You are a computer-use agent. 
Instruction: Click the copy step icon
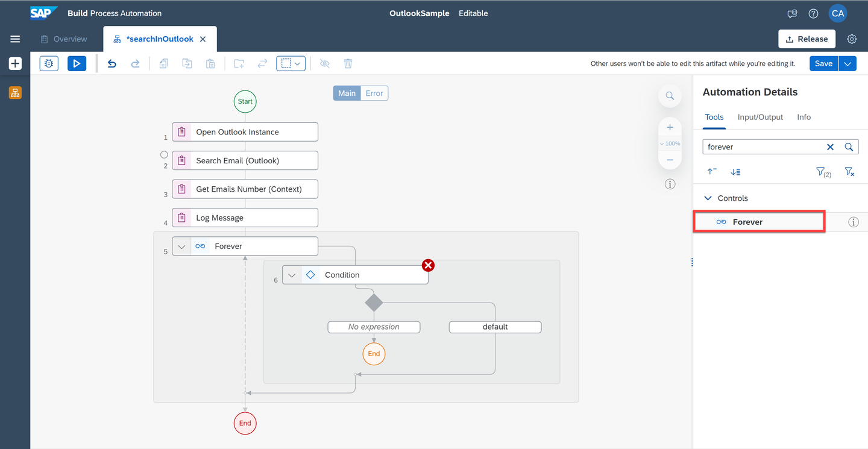click(163, 63)
